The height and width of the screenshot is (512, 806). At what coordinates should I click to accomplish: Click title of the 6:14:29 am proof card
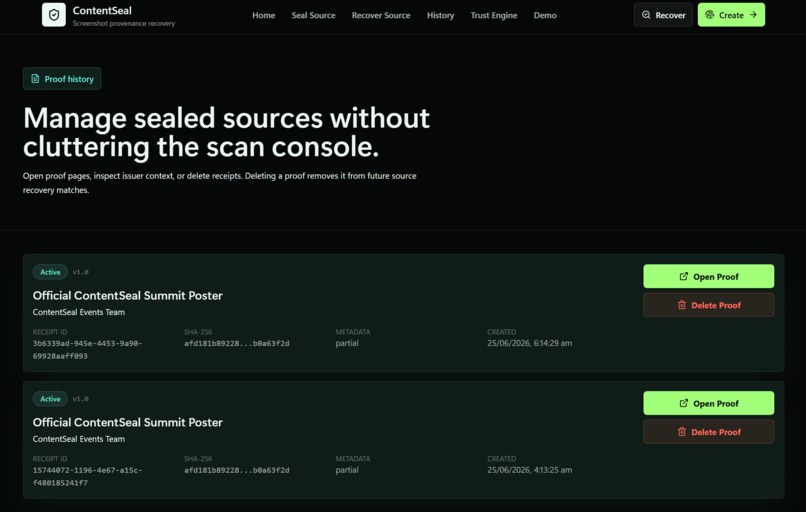(x=127, y=296)
